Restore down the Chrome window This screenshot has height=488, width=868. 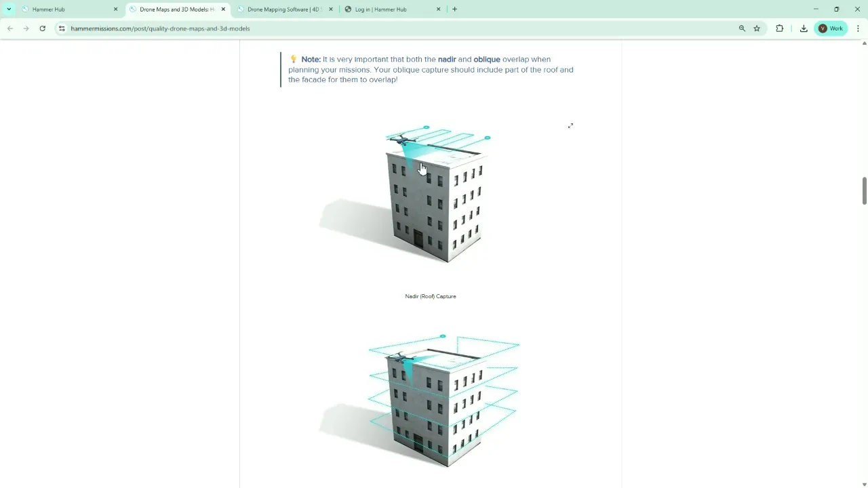coord(837,9)
